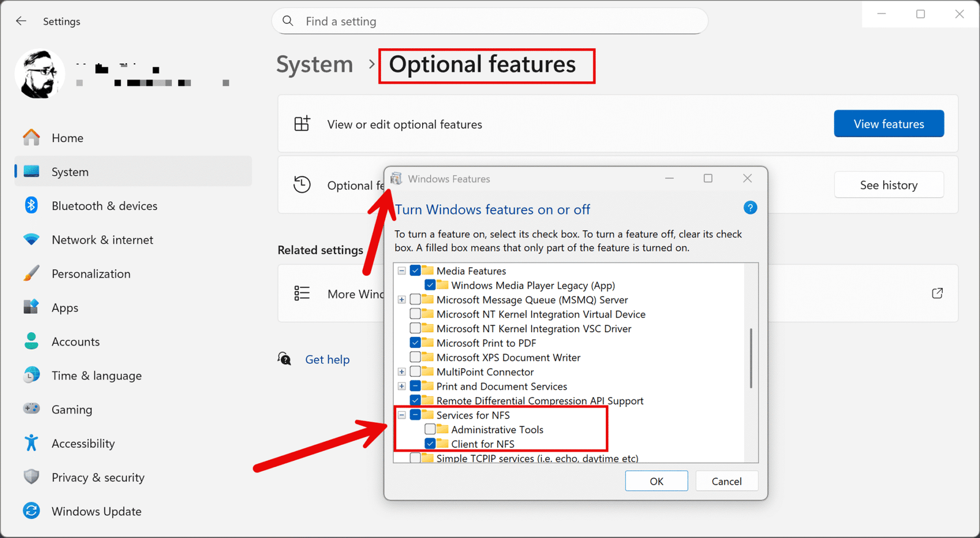Click the Gaming controller icon
The height and width of the screenshot is (538, 980).
click(31, 409)
